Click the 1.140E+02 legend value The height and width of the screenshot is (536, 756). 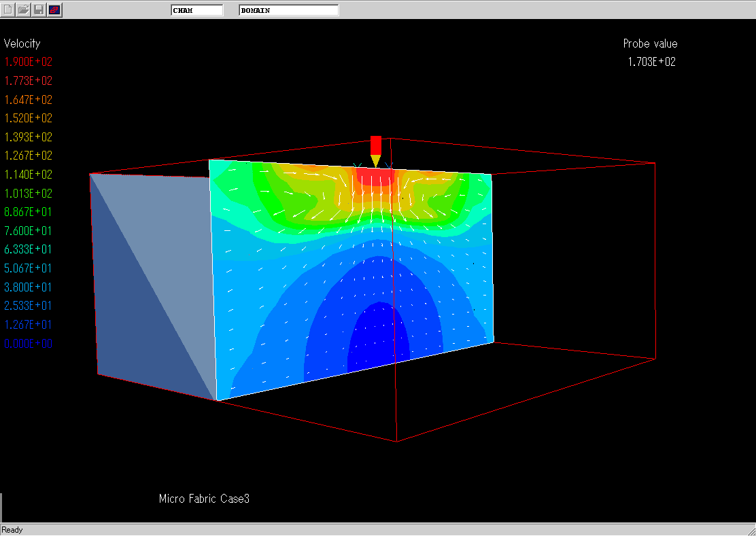pos(29,175)
